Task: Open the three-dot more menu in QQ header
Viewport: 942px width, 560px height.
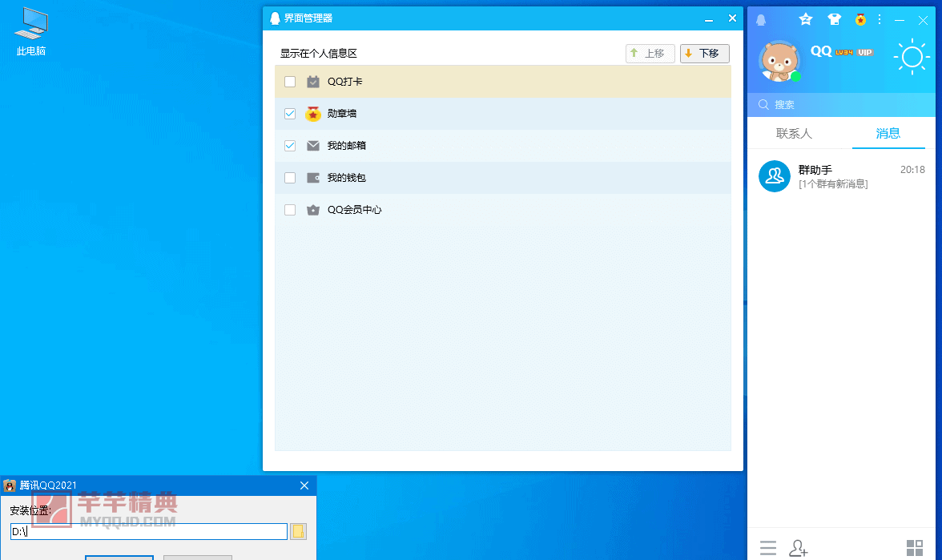Action: coord(880,20)
